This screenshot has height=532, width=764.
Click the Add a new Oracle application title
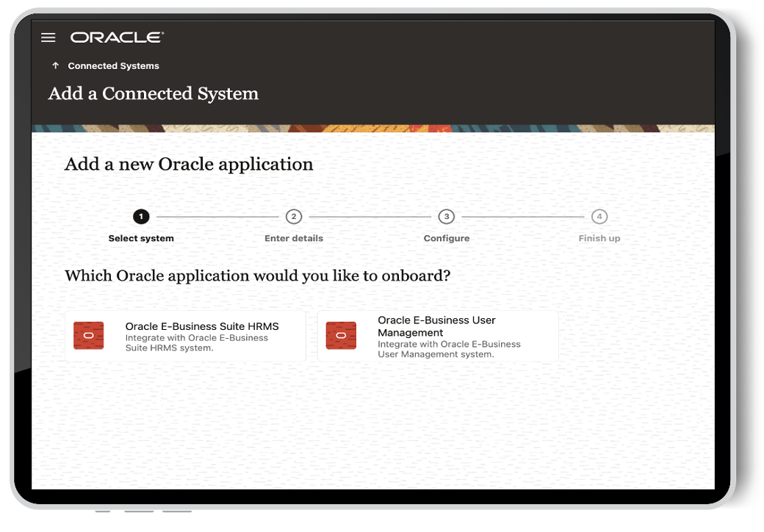coord(189,163)
